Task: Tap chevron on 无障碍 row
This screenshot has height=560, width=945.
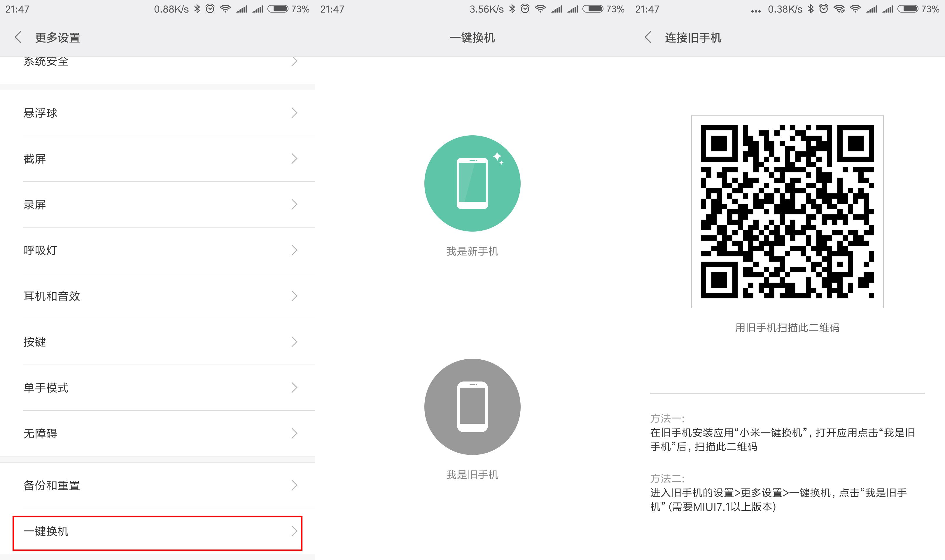Action: coord(294,434)
